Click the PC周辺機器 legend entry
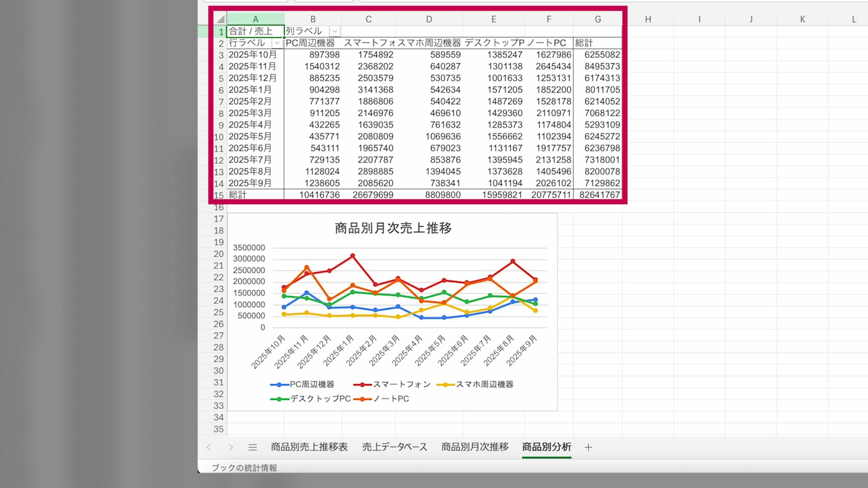The image size is (868, 488). click(312, 384)
